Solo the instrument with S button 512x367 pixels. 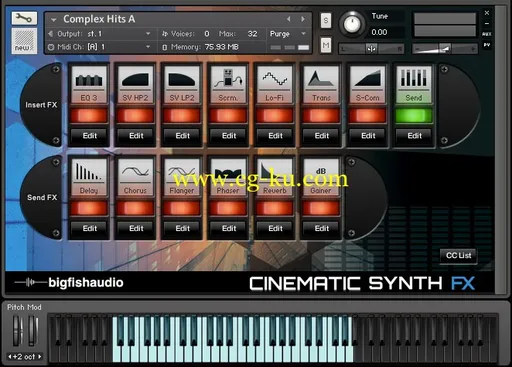point(326,21)
